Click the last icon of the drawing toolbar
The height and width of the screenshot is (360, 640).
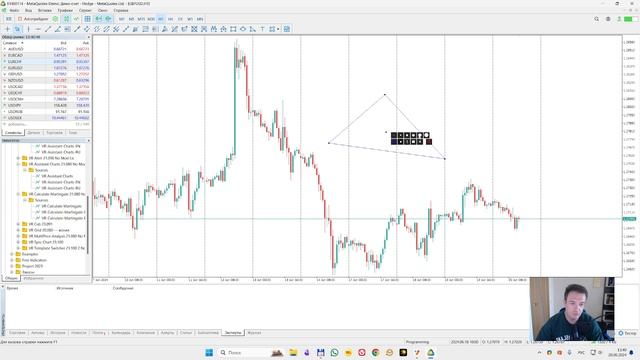pyautogui.click(x=287, y=29)
